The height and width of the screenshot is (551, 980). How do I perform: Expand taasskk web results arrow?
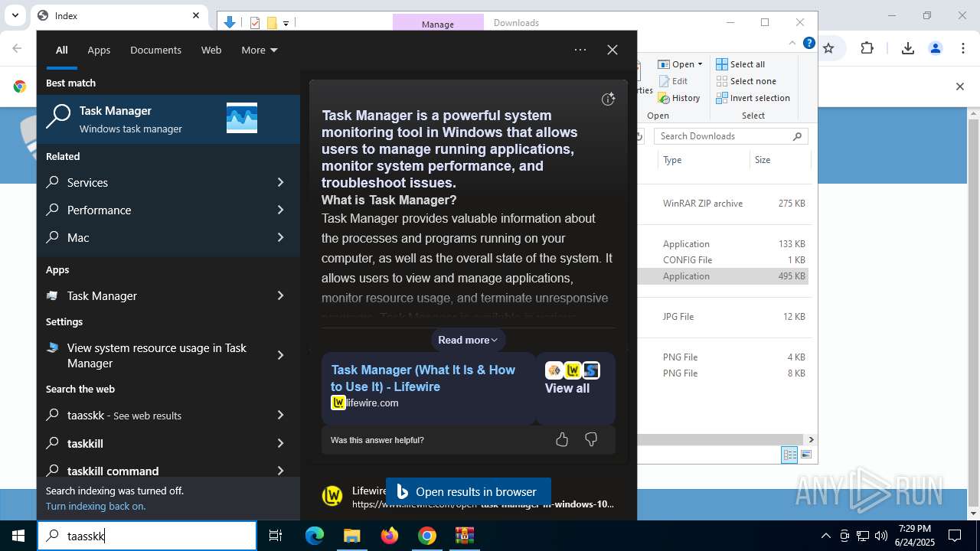280,415
